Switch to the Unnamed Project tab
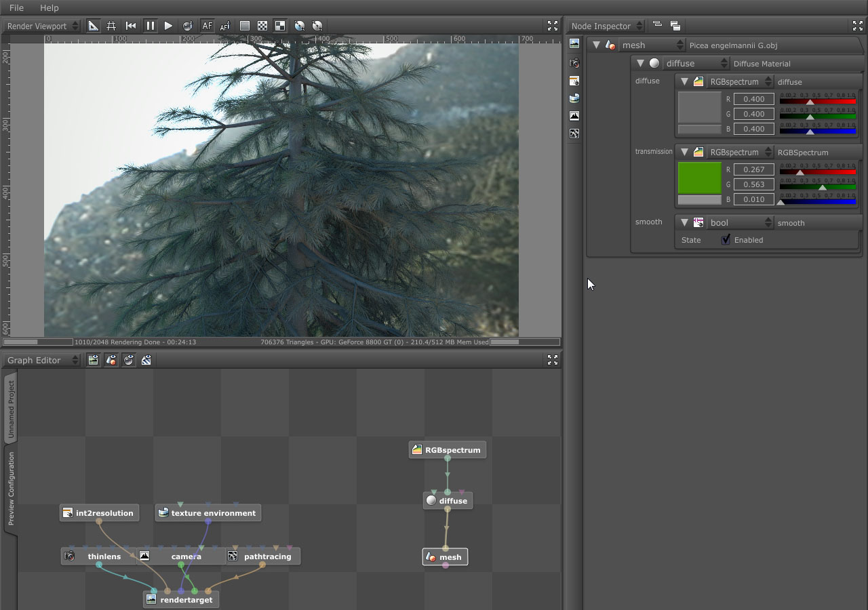 click(11, 409)
